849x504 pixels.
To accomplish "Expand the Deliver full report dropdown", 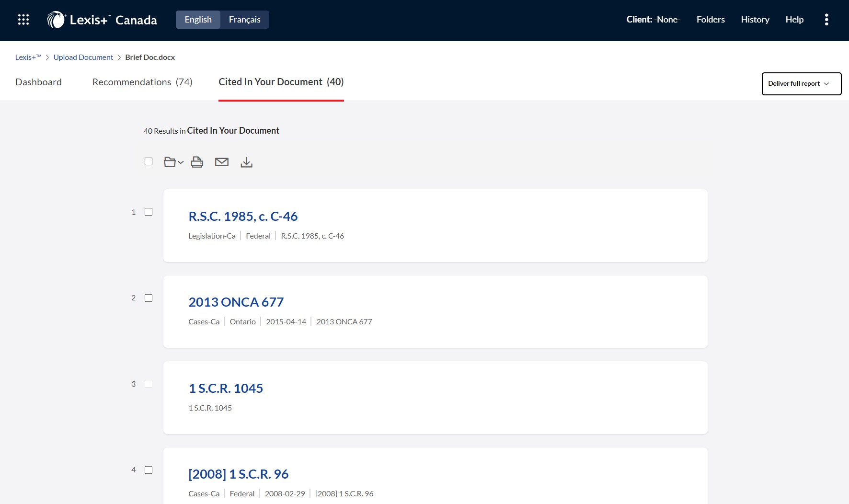I will click(x=801, y=84).
